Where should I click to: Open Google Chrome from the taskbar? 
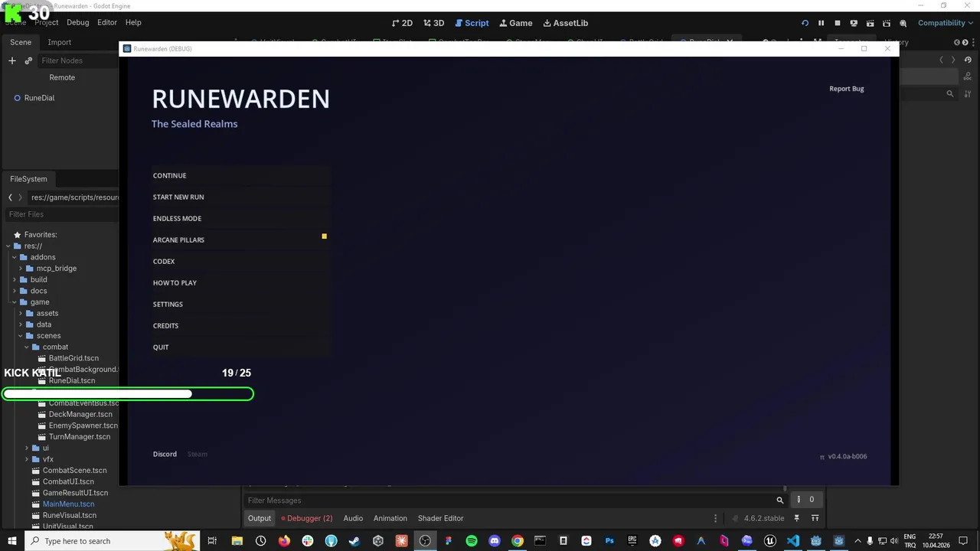click(x=518, y=541)
